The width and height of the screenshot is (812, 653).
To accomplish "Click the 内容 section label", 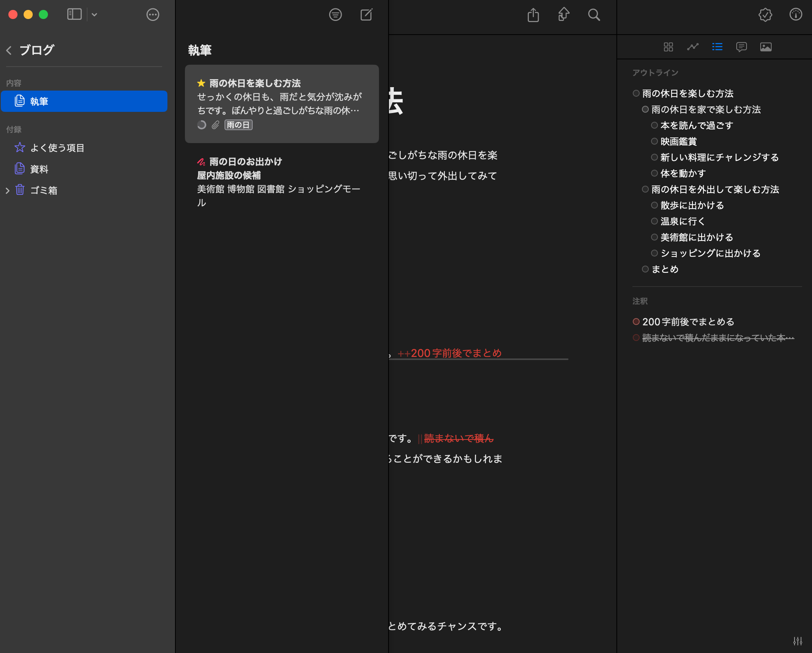I will [14, 83].
